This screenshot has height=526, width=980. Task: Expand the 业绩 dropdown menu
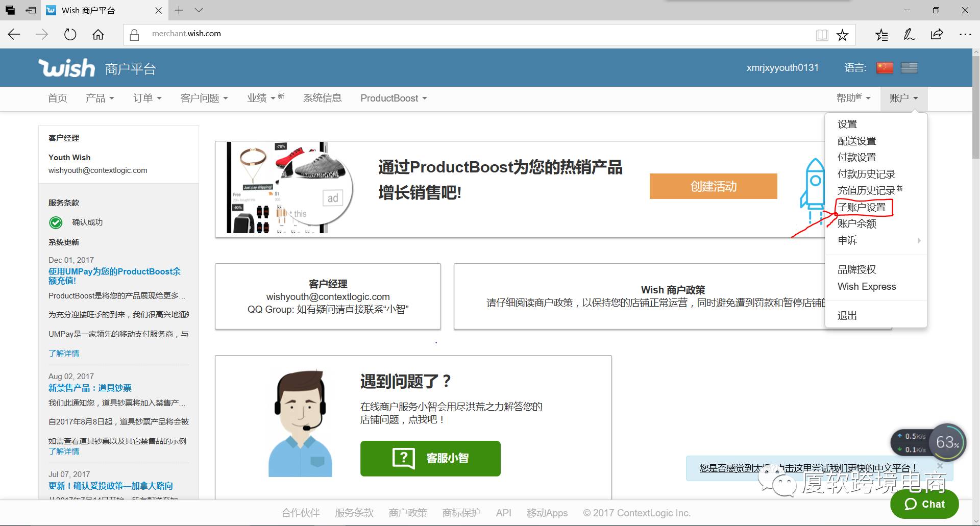tap(265, 98)
